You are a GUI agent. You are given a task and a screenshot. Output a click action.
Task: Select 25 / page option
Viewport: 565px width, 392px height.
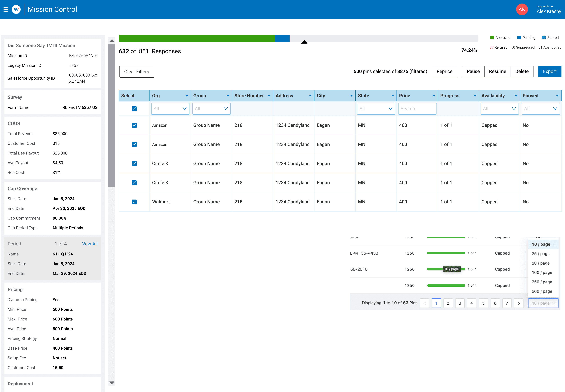(543, 254)
